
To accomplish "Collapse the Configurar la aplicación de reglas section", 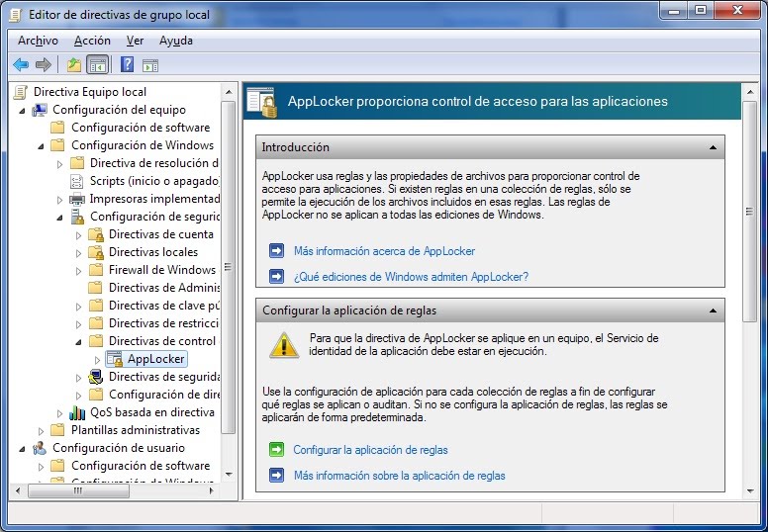I will coord(714,310).
